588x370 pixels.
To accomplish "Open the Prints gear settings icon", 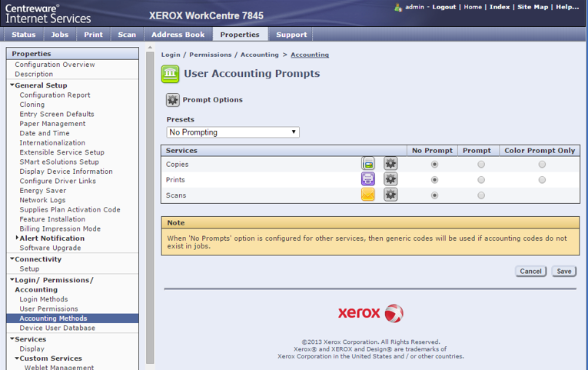I will [x=390, y=179].
